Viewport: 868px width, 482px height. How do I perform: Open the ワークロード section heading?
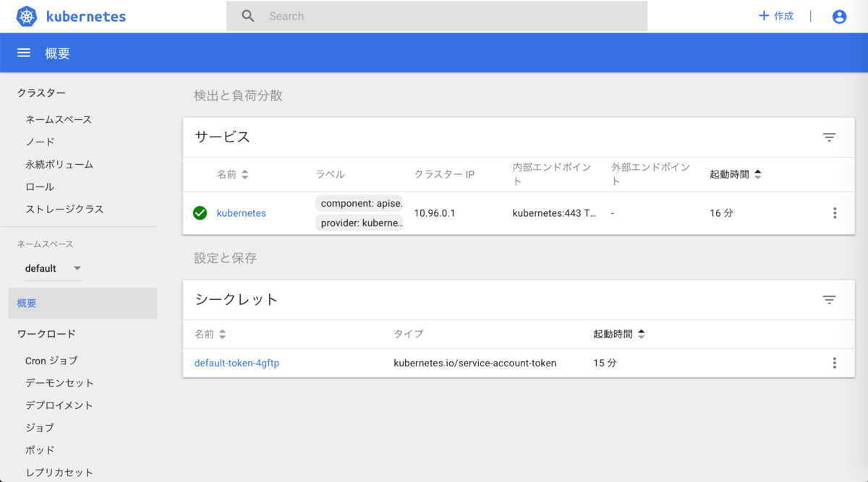coord(46,334)
